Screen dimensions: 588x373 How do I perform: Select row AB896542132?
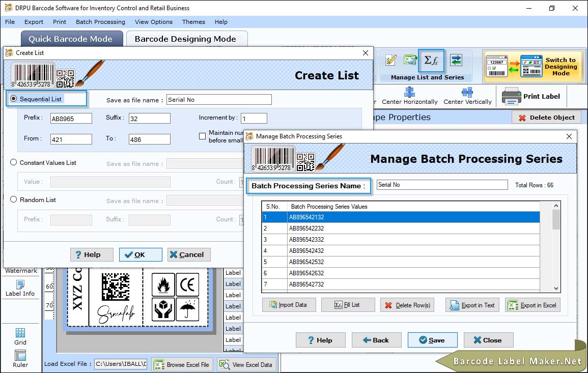tap(401, 217)
